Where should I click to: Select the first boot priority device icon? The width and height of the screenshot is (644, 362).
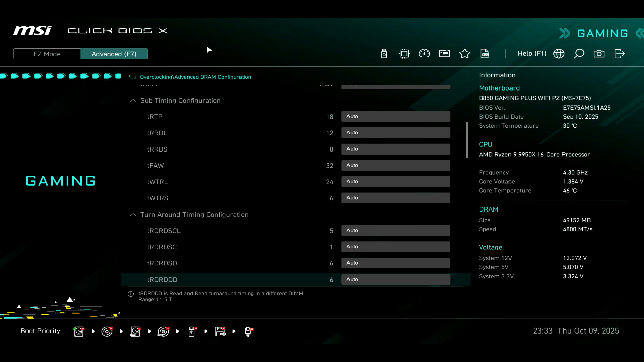tap(79, 331)
